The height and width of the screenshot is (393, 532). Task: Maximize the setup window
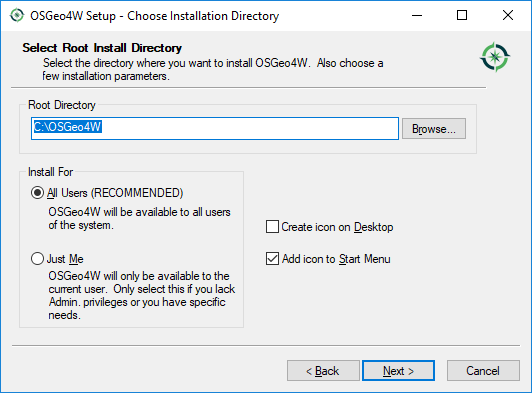(462, 15)
